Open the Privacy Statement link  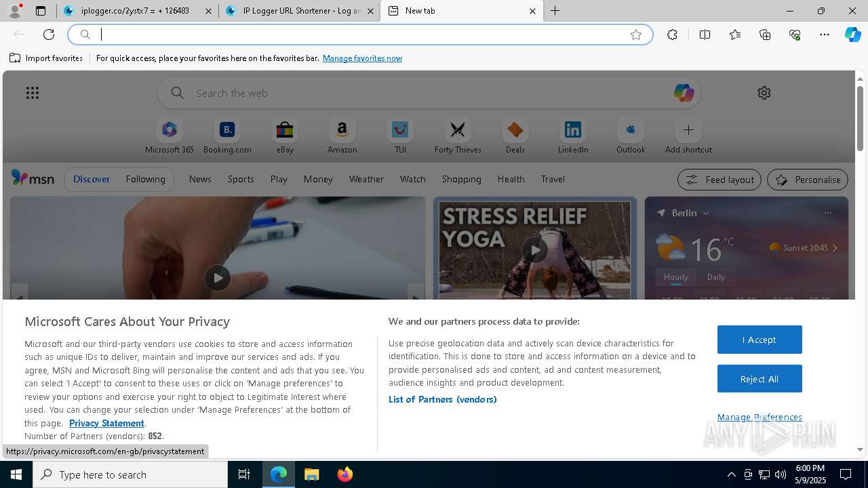pos(106,423)
